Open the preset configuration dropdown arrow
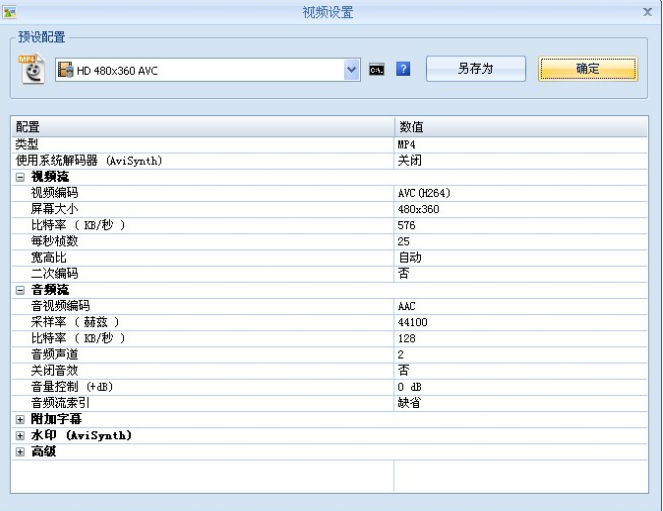 351,70
